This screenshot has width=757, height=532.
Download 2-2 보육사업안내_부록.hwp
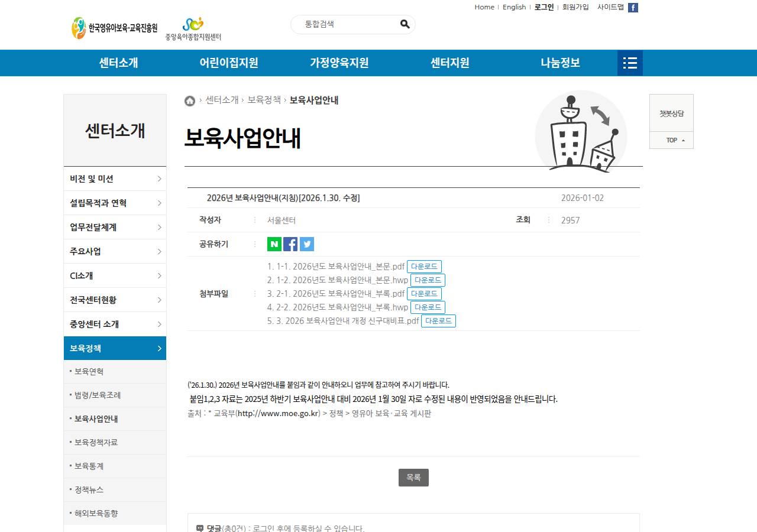428,307
